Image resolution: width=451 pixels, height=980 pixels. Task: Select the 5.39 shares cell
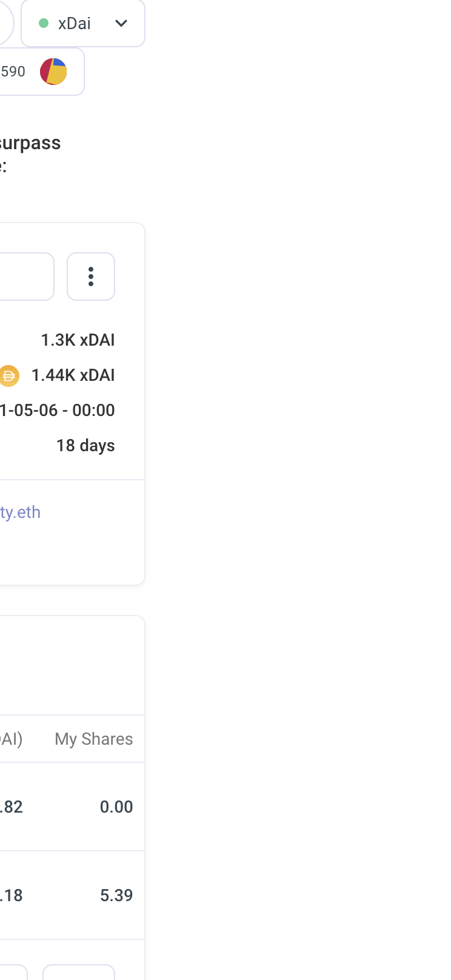click(116, 895)
